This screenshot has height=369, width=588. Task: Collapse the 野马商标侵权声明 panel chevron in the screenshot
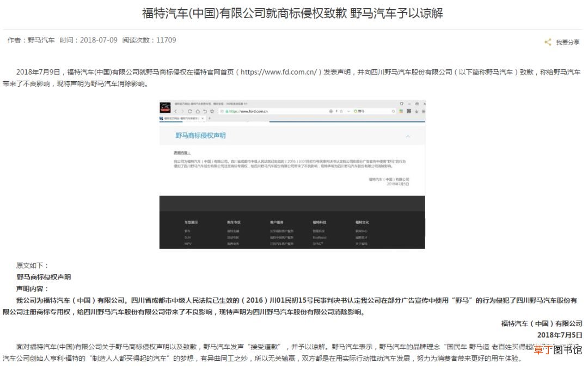tap(408, 136)
